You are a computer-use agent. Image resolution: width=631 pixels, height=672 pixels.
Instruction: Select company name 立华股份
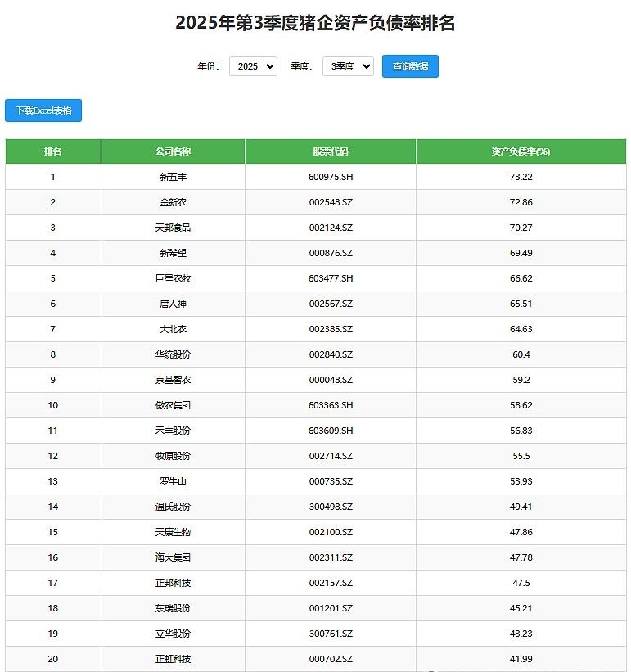[173, 634]
